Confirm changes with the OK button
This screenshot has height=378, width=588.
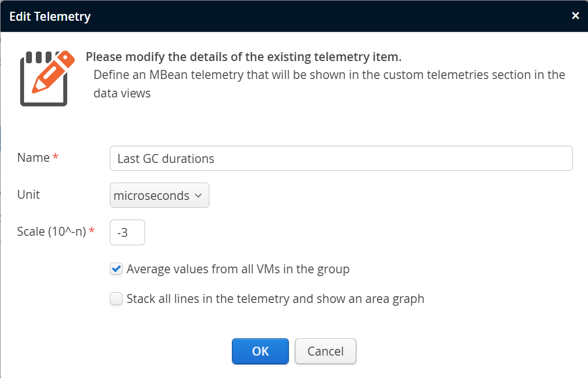pyautogui.click(x=260, y=352)
